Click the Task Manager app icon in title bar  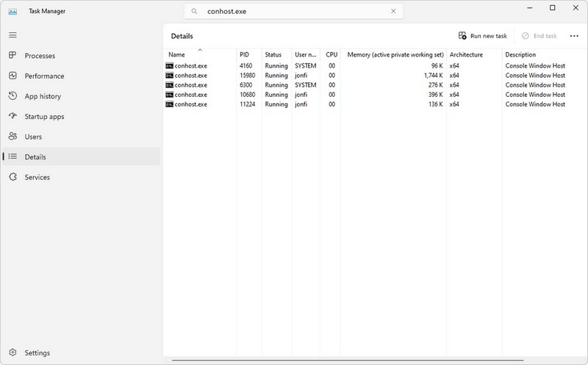coord(12,12)
